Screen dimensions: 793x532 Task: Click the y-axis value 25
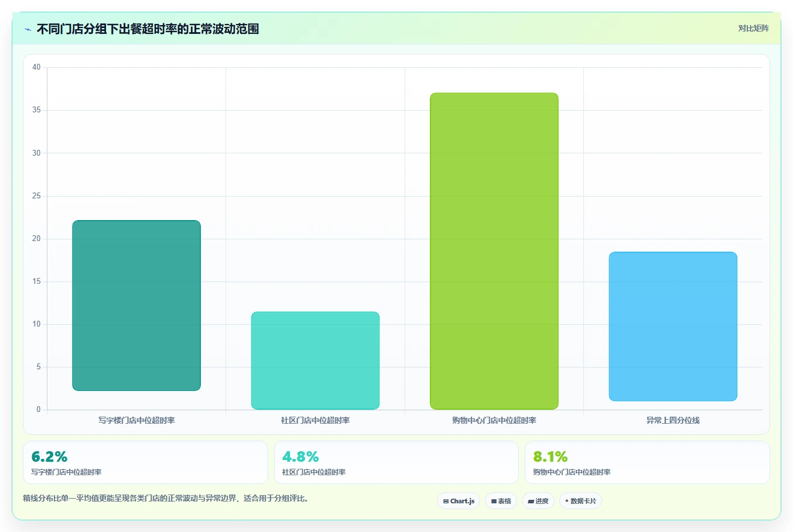coord(36,195)
